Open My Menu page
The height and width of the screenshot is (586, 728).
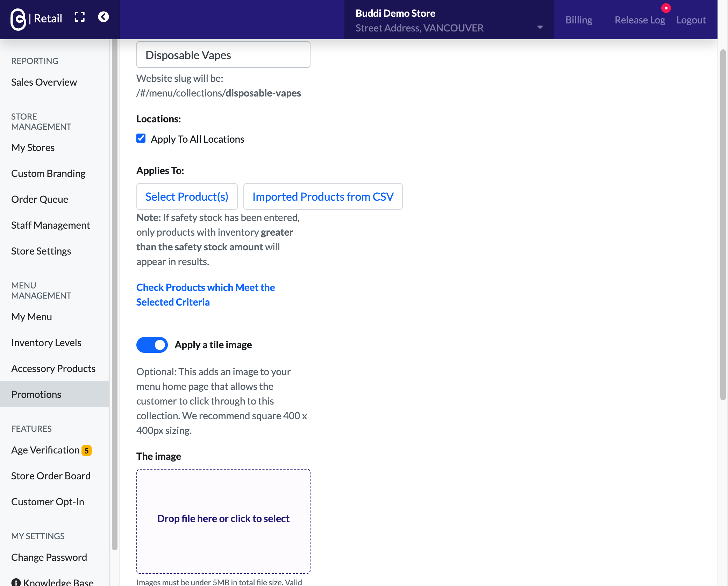click(31, 317)
